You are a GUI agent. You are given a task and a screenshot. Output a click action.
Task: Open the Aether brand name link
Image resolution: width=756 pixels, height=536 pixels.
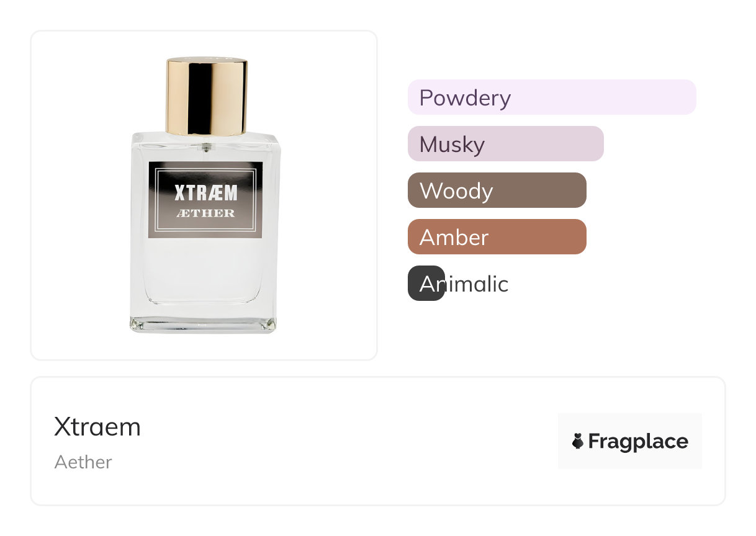[83, 462]
